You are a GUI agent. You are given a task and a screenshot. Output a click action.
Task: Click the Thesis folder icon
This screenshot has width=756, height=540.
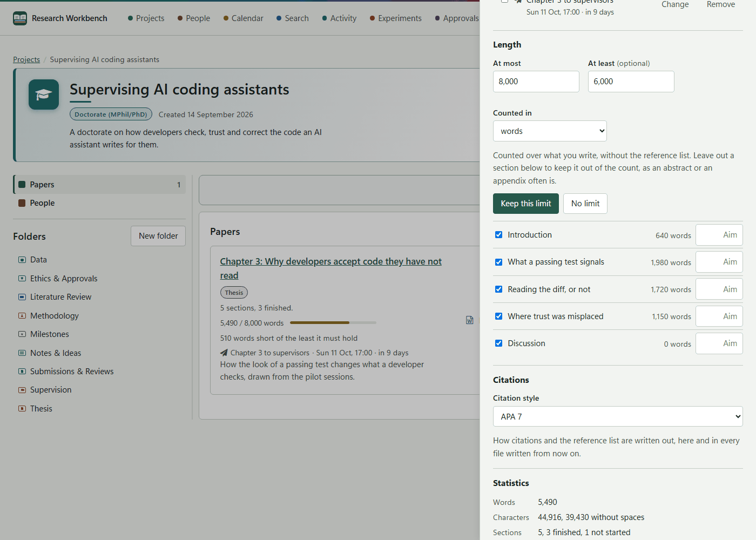(22, 409)
